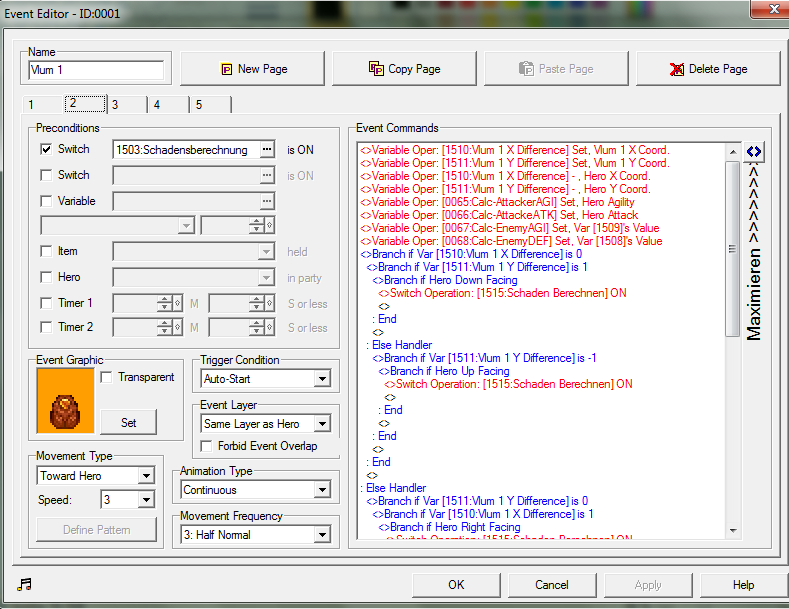
Task: Switch to event page tab 5
Action: point(210,104)
